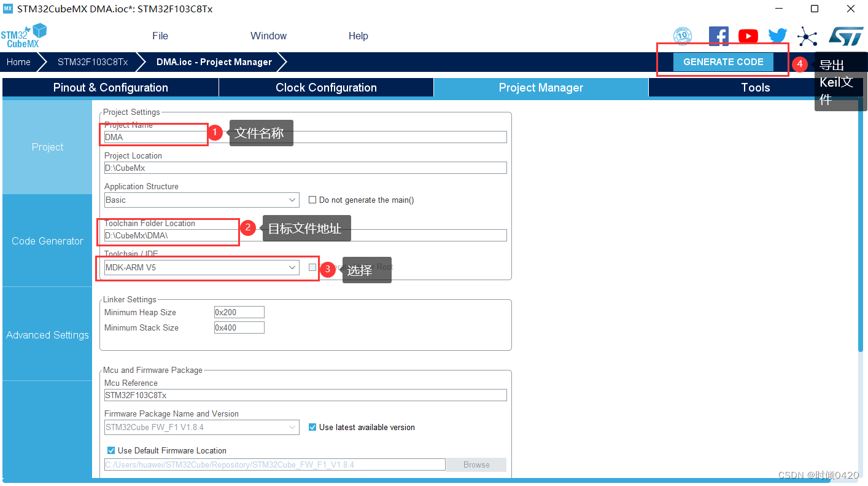Edit the Minimum Heap Size field

[239, 312]
